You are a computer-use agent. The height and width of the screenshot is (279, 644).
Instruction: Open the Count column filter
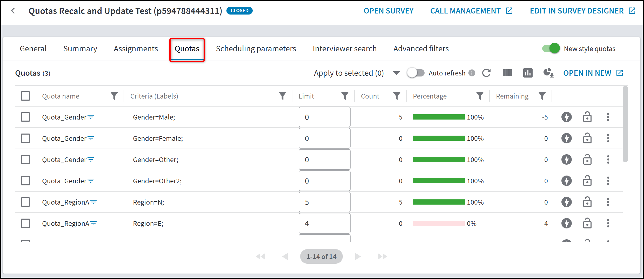(x=397, y=96)
